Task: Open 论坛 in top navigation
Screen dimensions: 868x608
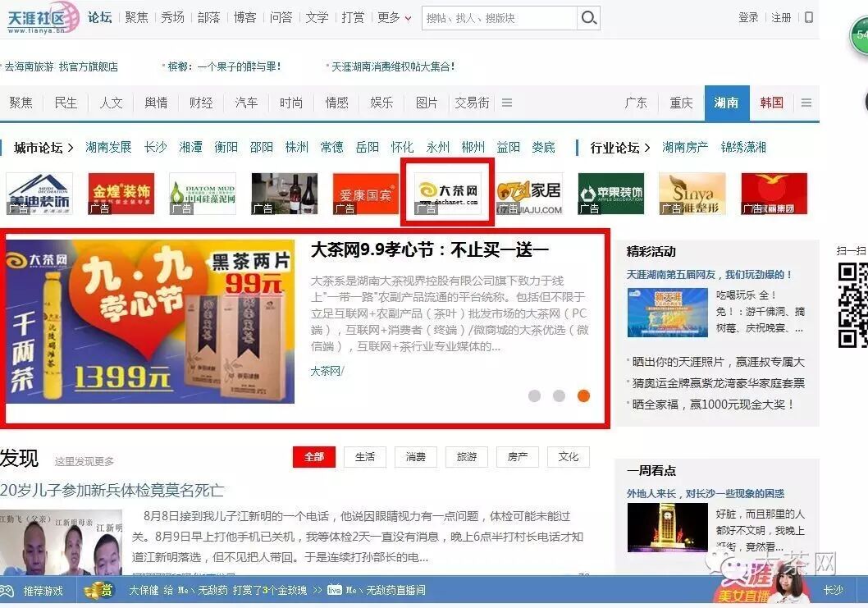Action: [99, 18]
